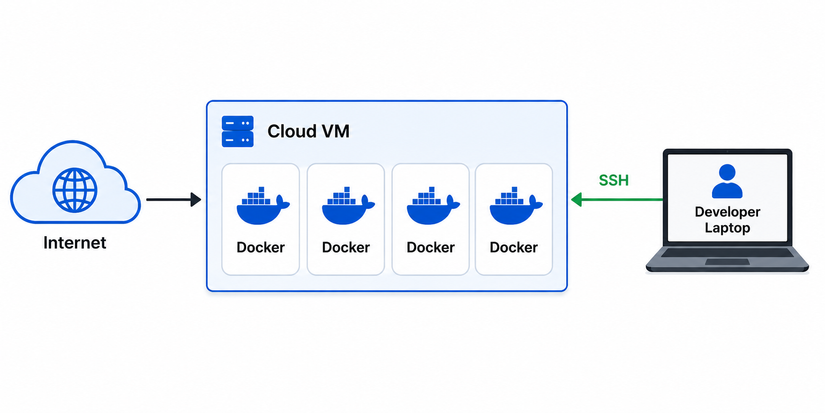The image size is (825, 413).
Task: Select the green SSH arrow head
Action: click(577, 199)
